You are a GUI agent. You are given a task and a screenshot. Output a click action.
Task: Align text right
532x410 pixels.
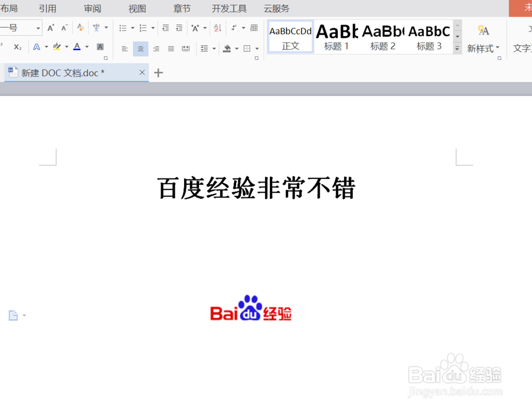pyautogui.click(x=156, y=48)
